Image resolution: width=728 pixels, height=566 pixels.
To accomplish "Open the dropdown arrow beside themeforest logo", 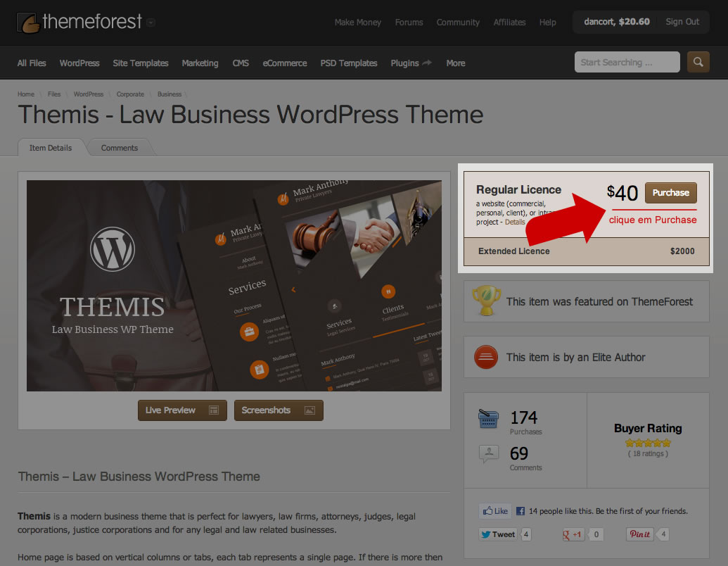I will [151, 23].
